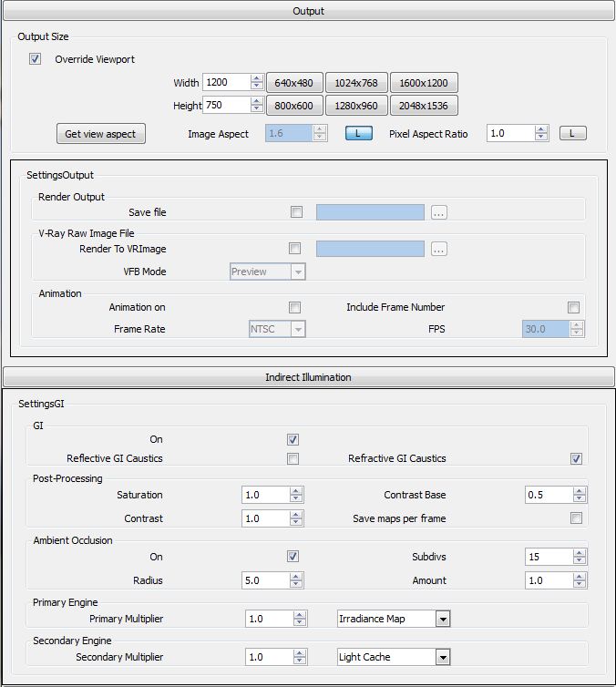This screenshot has height=687, width=616.
Task: Set resolution to 640x480 preset
Action: coord(294,83)
